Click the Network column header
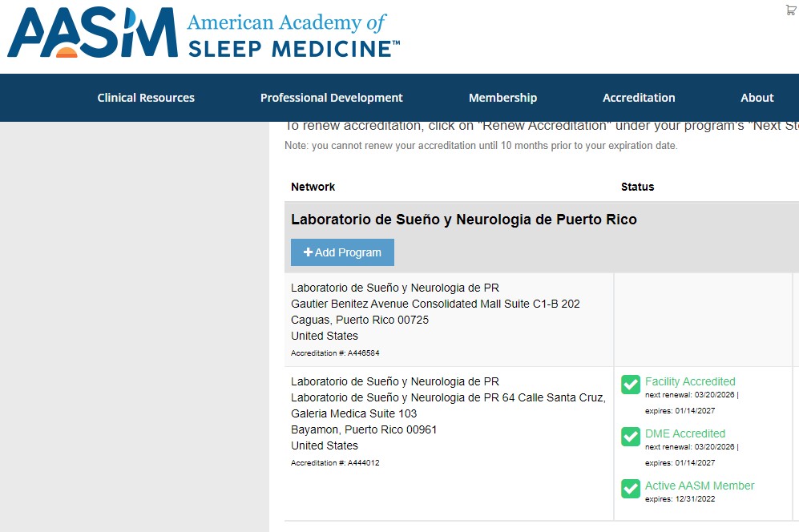This screenshot has width=799, height=532. click(313, 187)
